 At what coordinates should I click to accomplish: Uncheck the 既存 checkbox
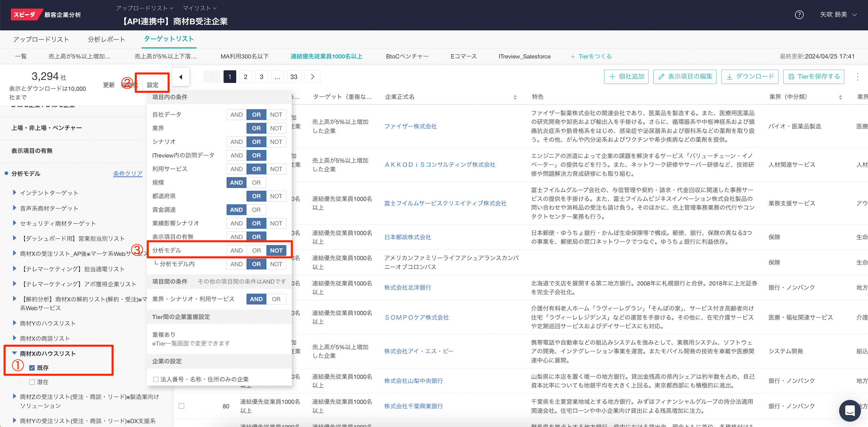[32, 368]
